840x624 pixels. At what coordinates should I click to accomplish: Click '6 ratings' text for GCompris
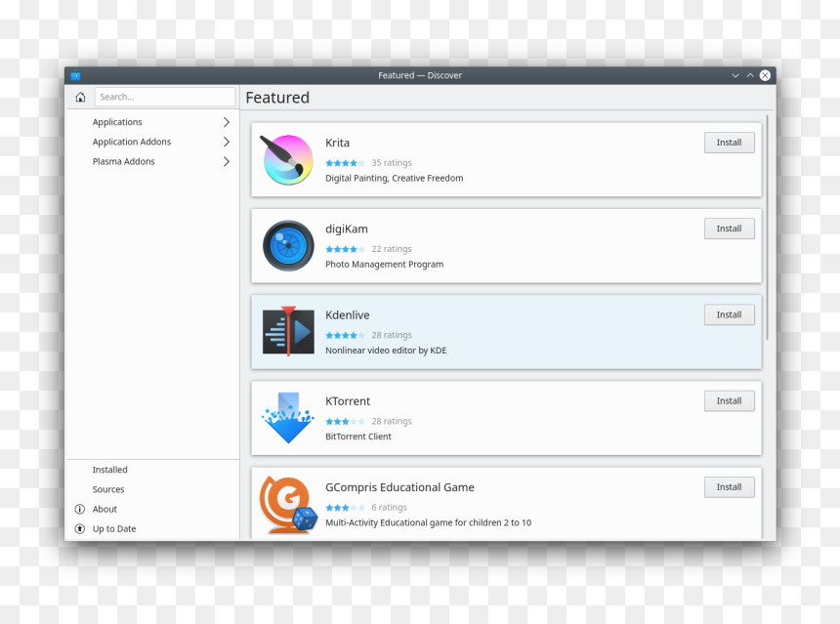(x=390, y=508)
